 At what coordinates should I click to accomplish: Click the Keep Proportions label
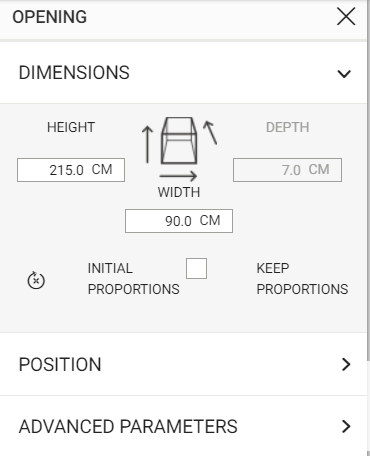pyautogui.click(x=302, y=279)
